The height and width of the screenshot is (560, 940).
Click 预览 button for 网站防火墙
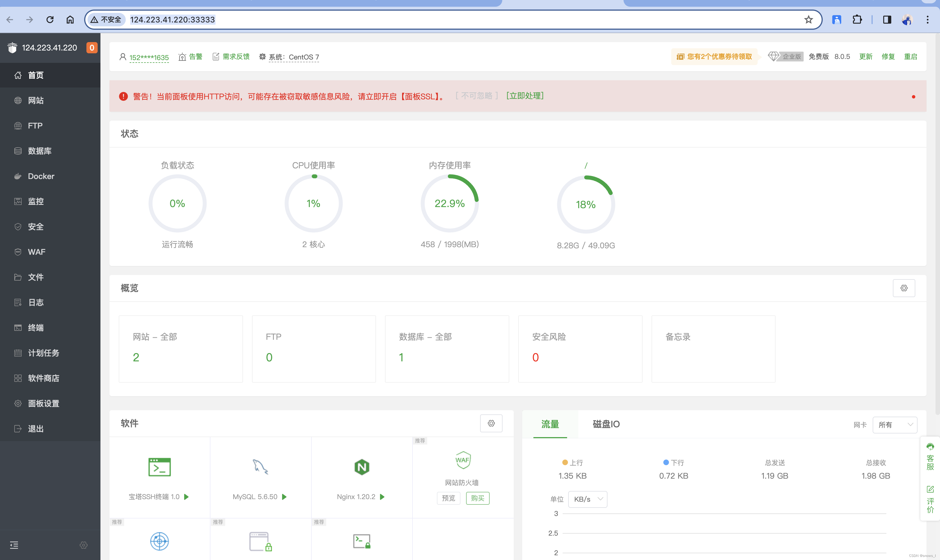tap(448, 499)
